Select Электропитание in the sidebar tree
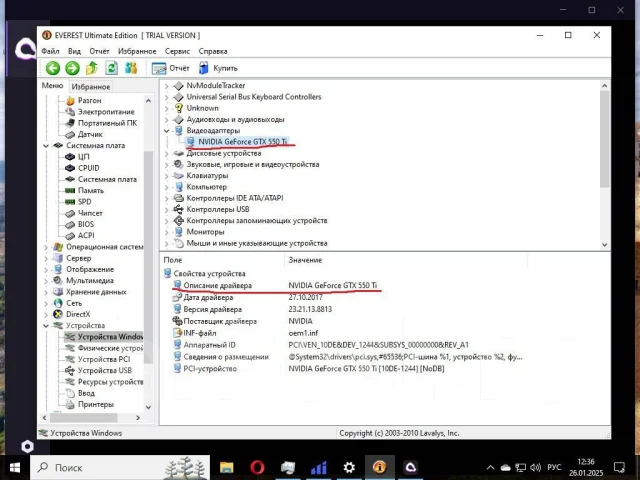Screen dimensions: 640x480 pyautogui.click(x=106, y=112)
